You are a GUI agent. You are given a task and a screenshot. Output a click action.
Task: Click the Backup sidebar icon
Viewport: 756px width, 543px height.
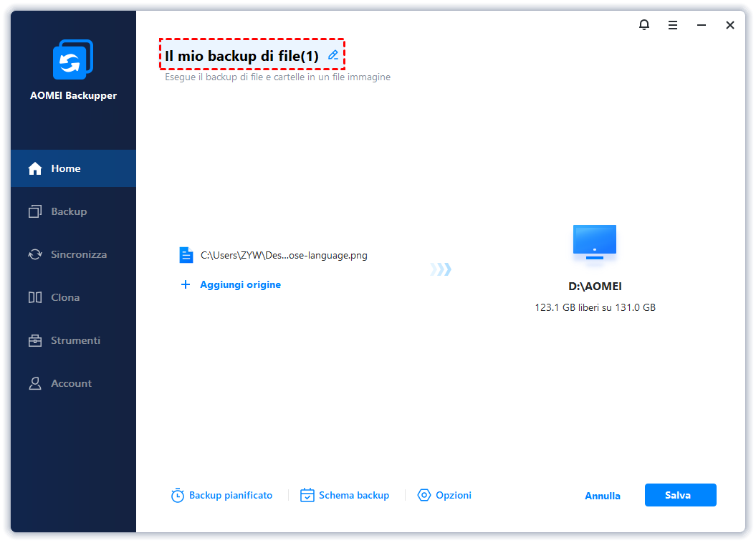pos(35,211)
